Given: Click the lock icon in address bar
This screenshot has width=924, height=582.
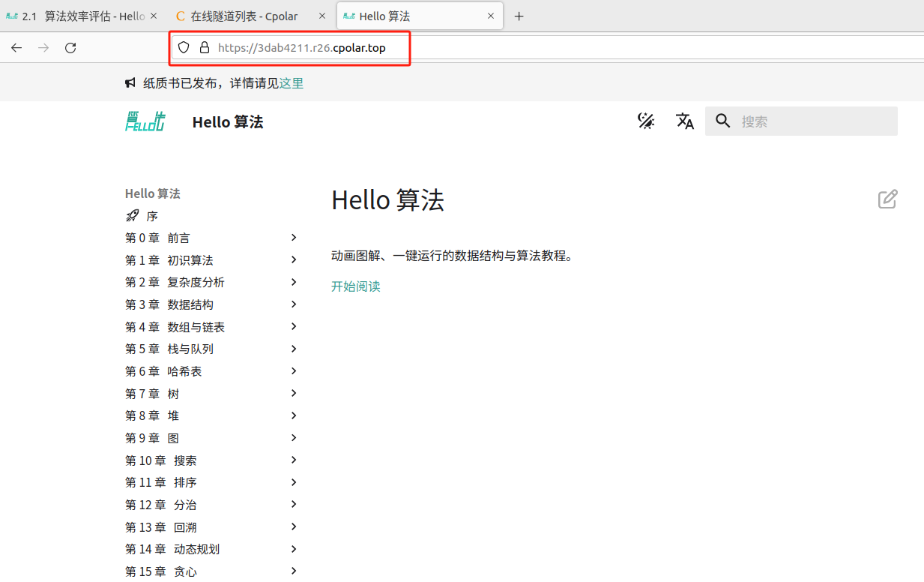Looking at the screenshot, I should (x=204, y=48).
